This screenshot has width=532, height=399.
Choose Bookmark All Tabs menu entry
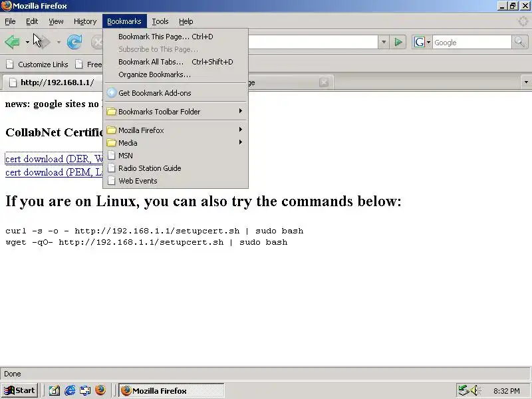176,62
